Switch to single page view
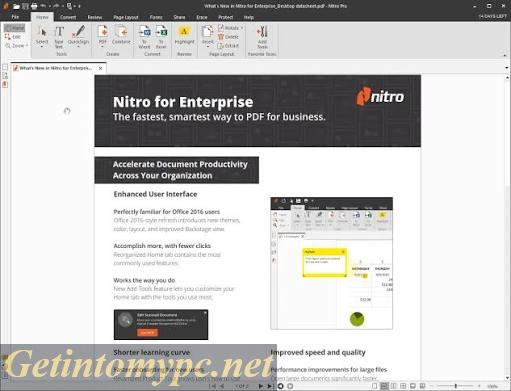Image resolution: width=511 pixels, height=391 pixels. point(375,386)
